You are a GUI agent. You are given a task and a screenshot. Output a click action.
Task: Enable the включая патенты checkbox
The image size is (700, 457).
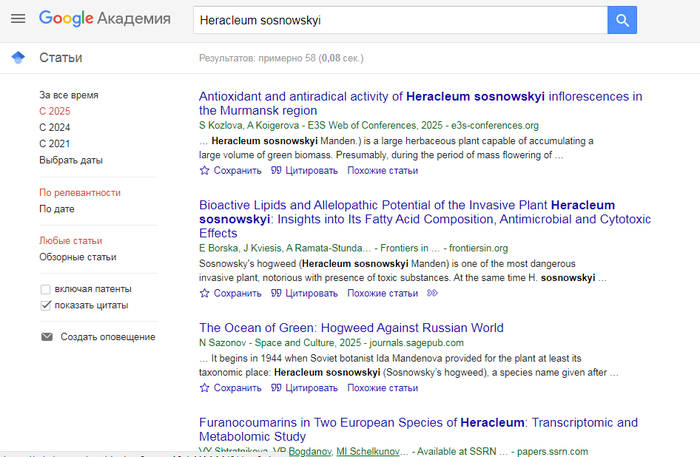click(x=46, y=289)
